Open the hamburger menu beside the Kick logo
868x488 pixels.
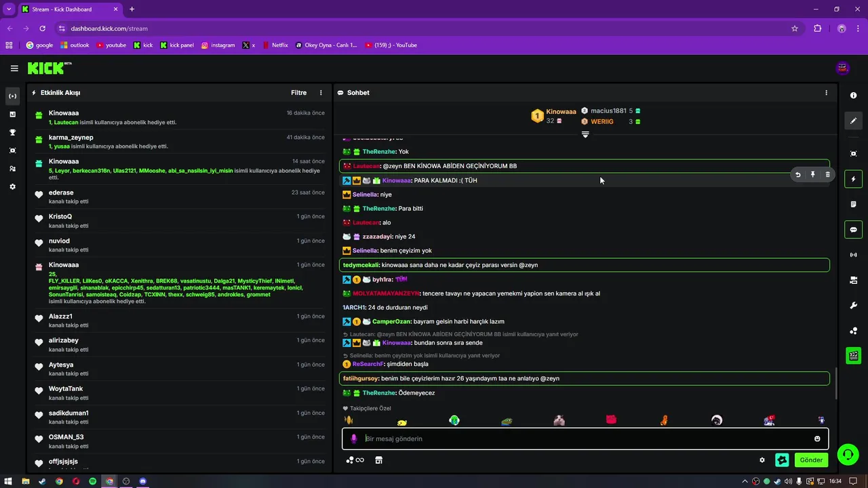click(14, 68)
